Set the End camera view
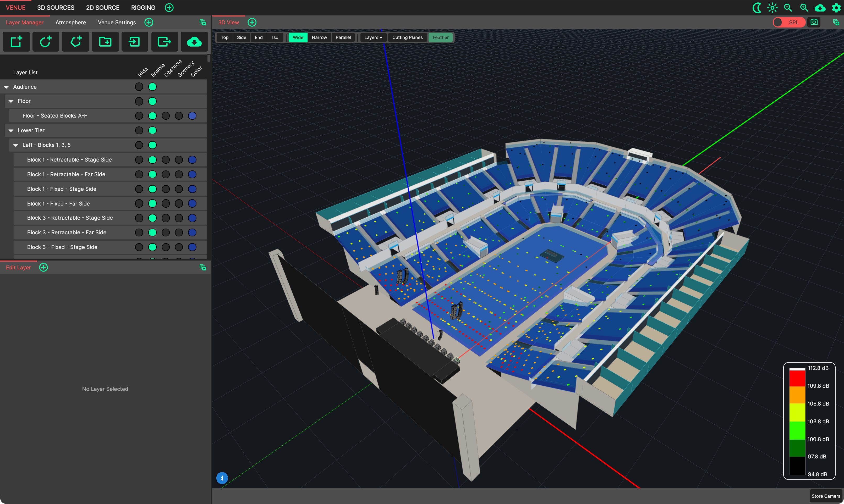 tap(259, 37)
